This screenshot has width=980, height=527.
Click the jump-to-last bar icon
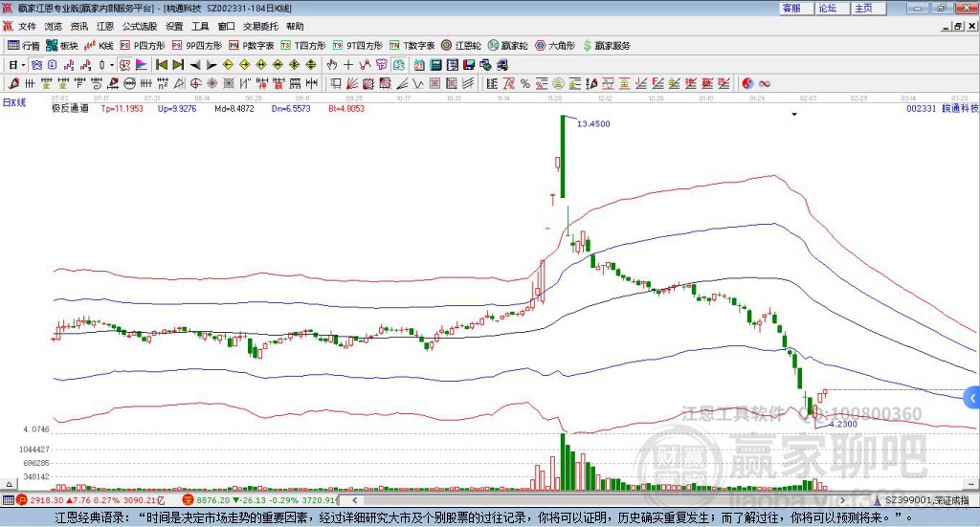tap(178, 65)
